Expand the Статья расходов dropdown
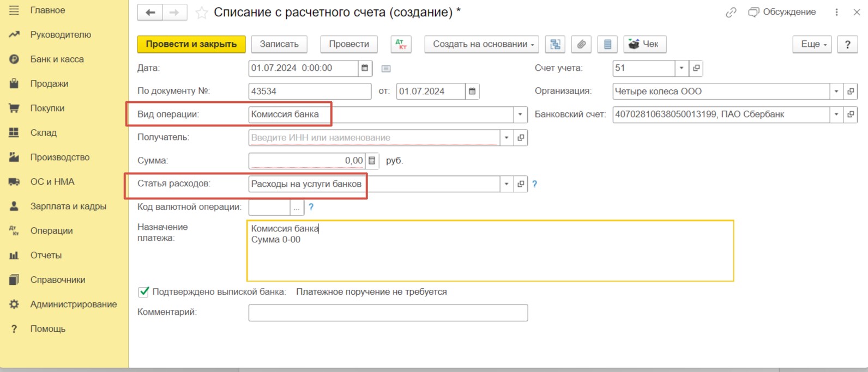This screenshot has height=372, width=868. pyautogui.click(x=507, y=184)
